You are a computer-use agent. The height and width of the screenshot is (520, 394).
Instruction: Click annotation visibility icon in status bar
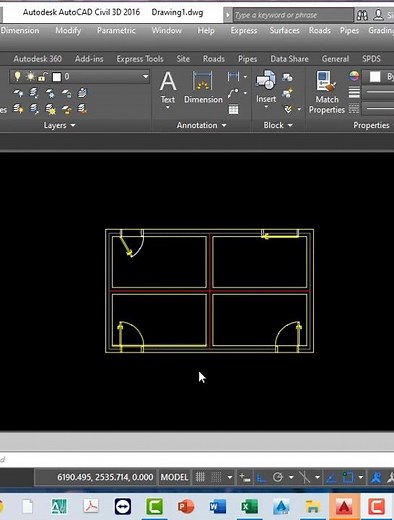click(376, 477)
